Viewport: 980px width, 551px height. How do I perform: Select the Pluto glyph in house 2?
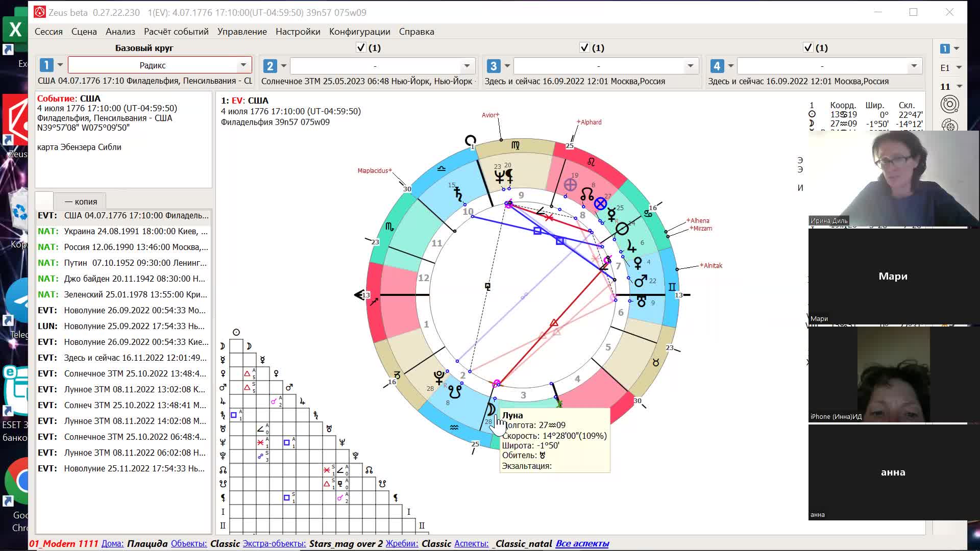tap(439, 378)
